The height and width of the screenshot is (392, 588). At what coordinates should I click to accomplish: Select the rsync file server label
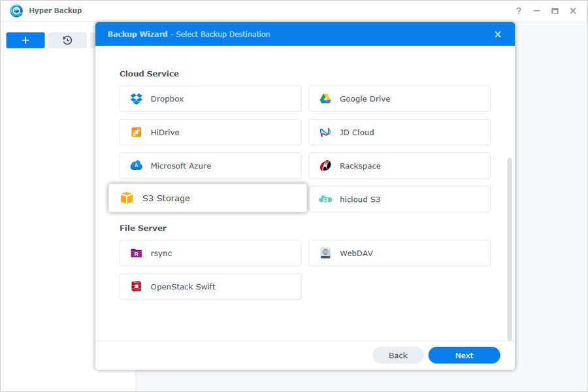click(x=161, y=253)
